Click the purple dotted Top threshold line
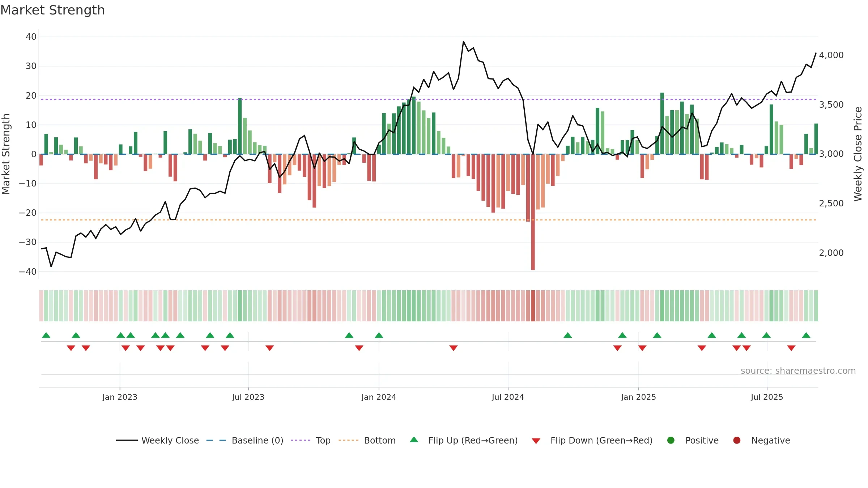868x488 pixels. pos(429,99)
